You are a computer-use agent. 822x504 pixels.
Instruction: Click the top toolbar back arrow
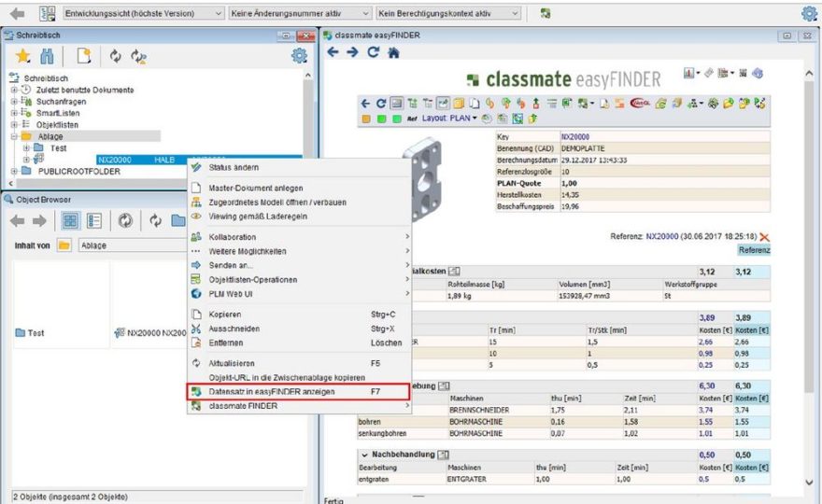18,14
